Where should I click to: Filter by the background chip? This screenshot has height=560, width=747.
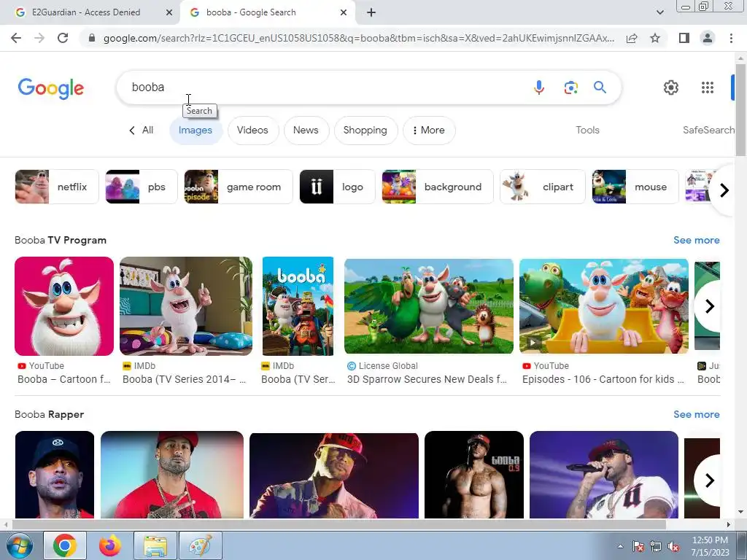[438, 187]
